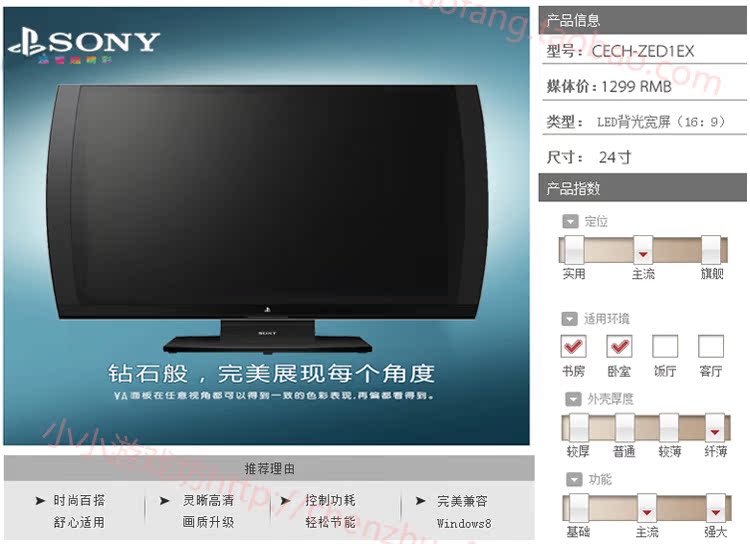Toggle the 功能 section arrow
This screenshot has width=750, height=544.
pos(574,479)
